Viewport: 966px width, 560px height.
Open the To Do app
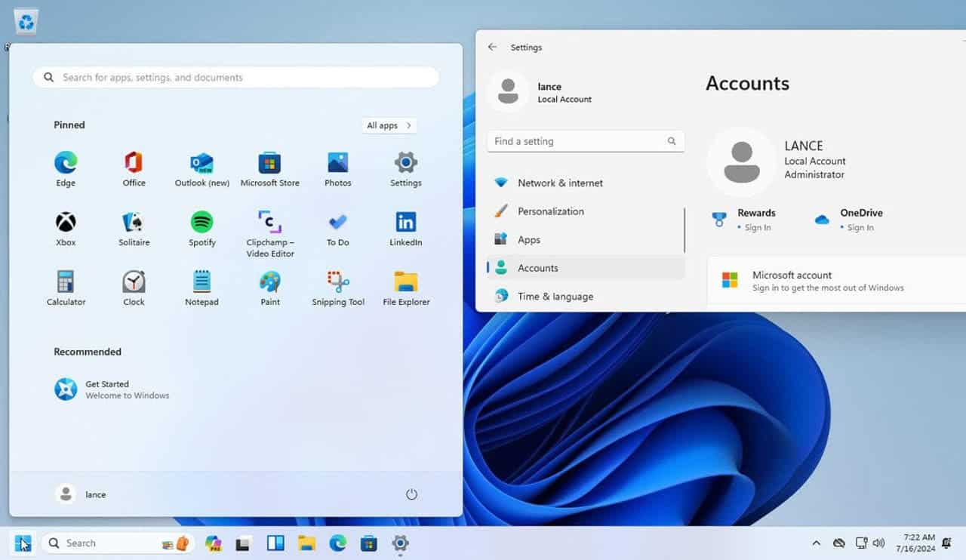[337, 223]
